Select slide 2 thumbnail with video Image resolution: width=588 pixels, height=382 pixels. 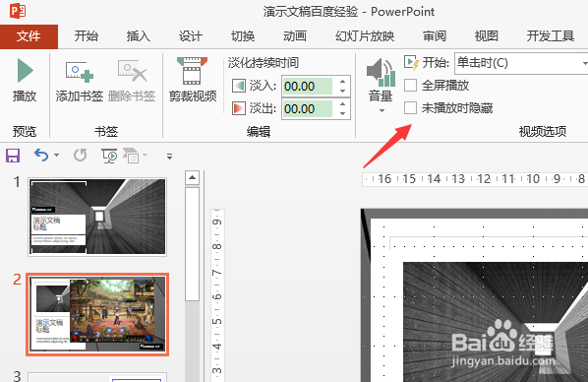(x=97, y=314)
